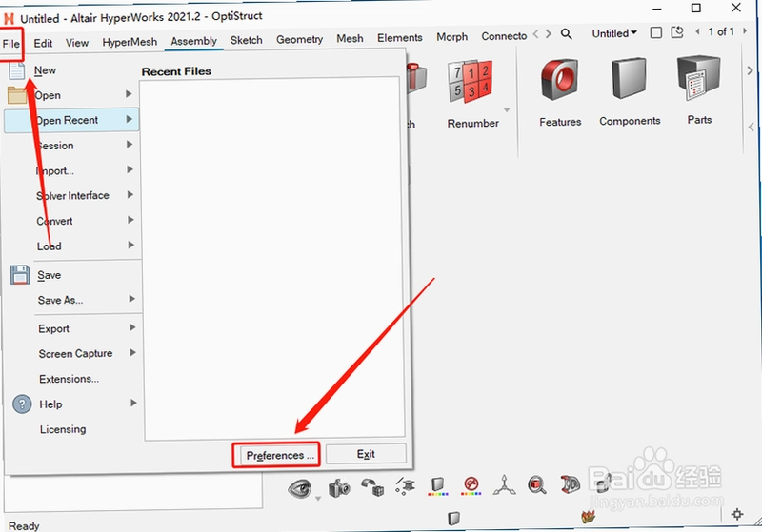Expand the Export submenu arrow

[x=132, y=327]
